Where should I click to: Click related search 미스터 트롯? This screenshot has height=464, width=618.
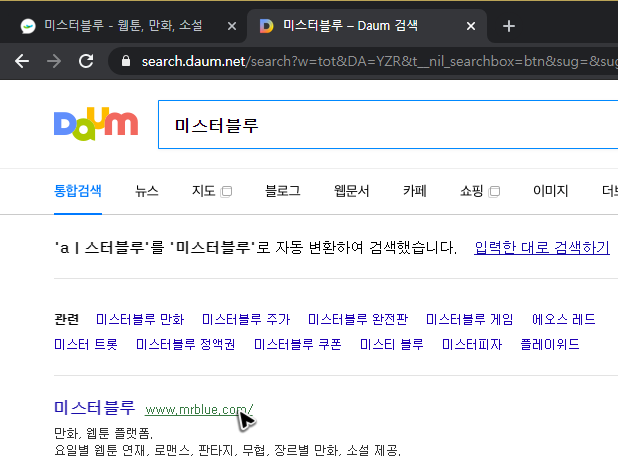86,345
